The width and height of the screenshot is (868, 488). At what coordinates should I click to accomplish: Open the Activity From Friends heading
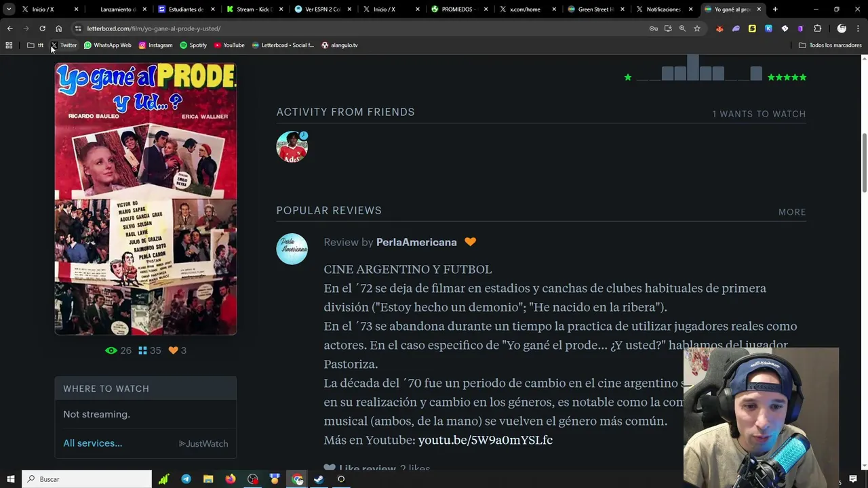point(345,112)
